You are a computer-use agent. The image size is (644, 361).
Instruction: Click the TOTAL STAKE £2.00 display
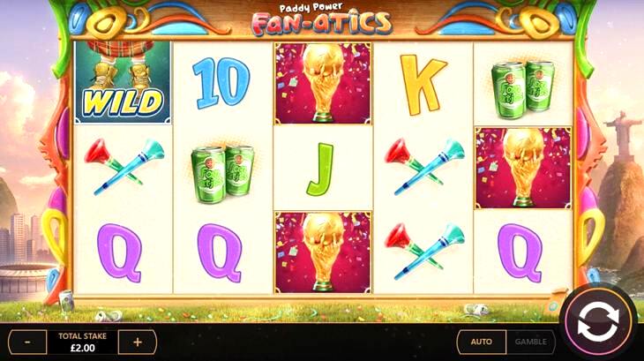83,342
